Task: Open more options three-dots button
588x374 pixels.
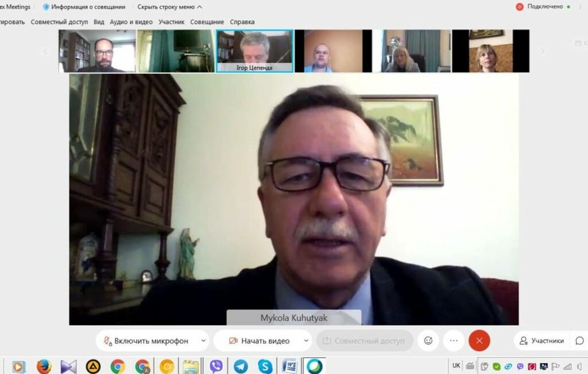Action: 454,341
